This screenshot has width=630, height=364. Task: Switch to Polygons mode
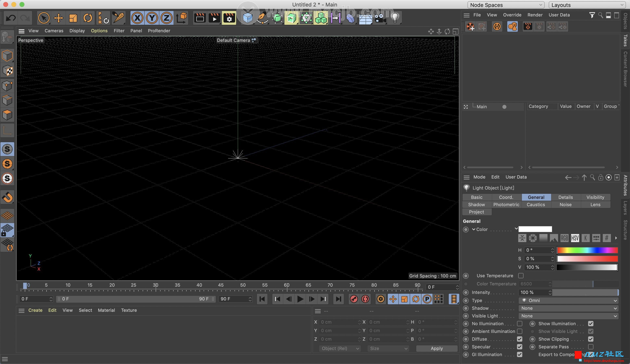click(7, 115)
